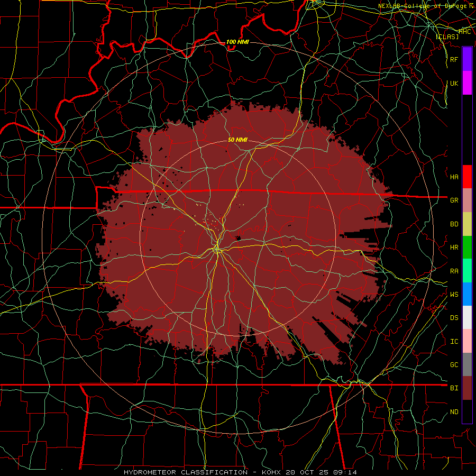This screenshot has width=476, height=476.
Task: Select the yellow BD legend color swatch
Action: click(467, 224)
